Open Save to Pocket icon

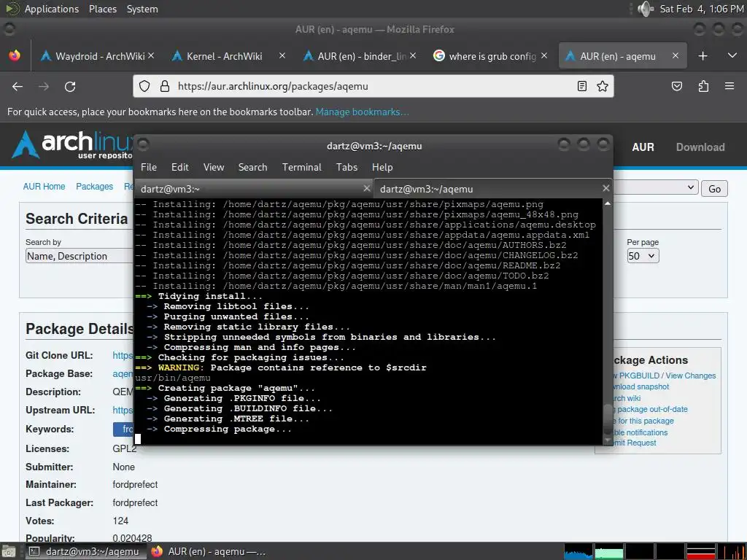point(677,86)
